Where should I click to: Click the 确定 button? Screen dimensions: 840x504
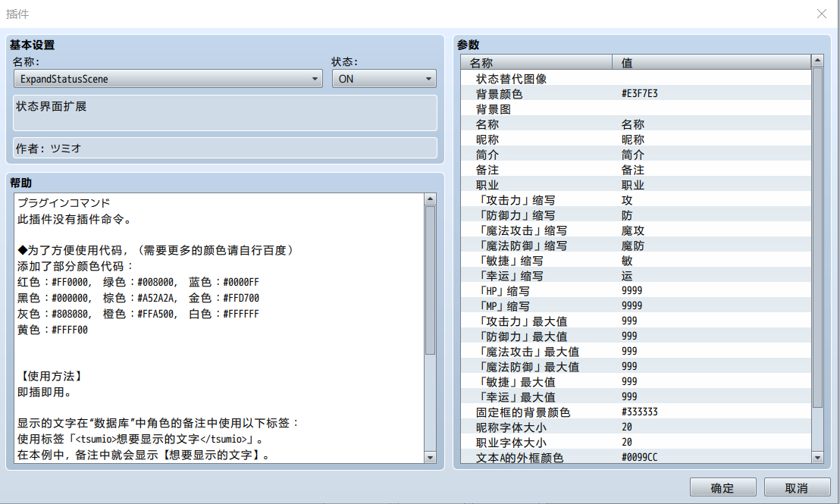click(x=722, y=487)
